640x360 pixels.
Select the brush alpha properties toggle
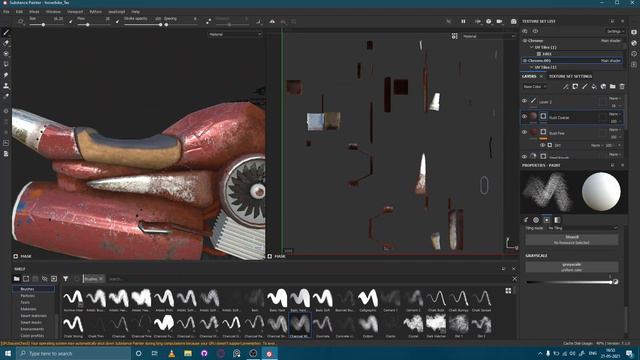[536, 220]
